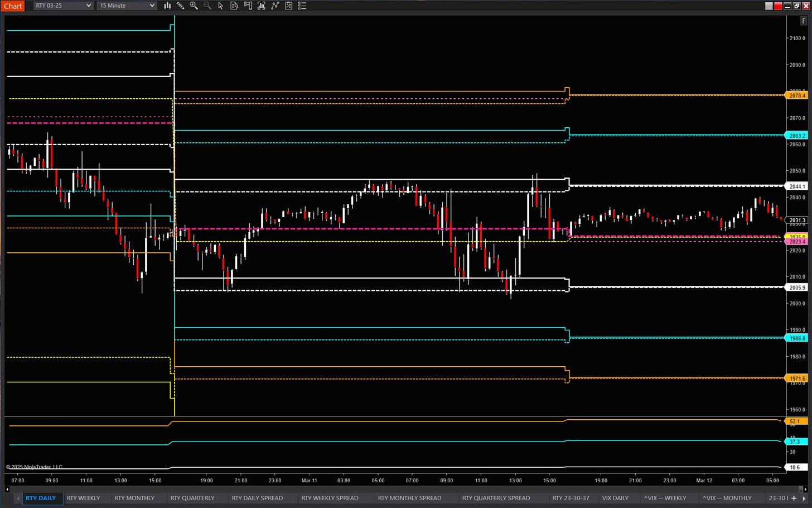Click the F button atop price axis
The height and width of the screenshot is (508, 812).
coord(804,21)
